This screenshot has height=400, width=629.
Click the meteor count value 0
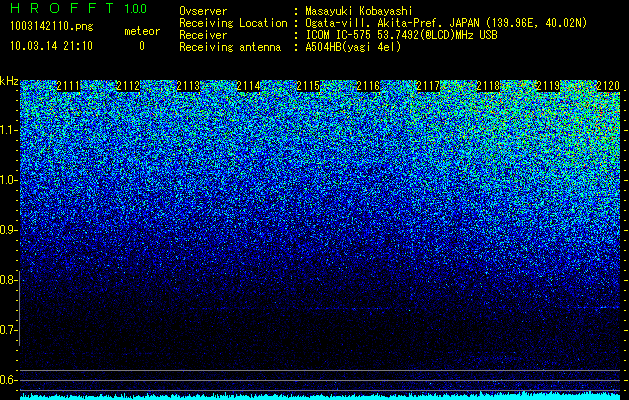[142, 46]
